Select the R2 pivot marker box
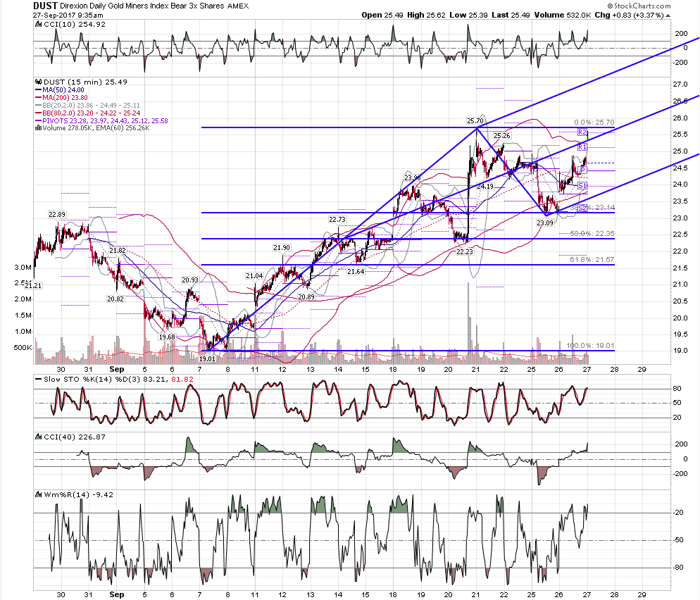The width and height of the screenshot is (700, 600). [582, 132]
